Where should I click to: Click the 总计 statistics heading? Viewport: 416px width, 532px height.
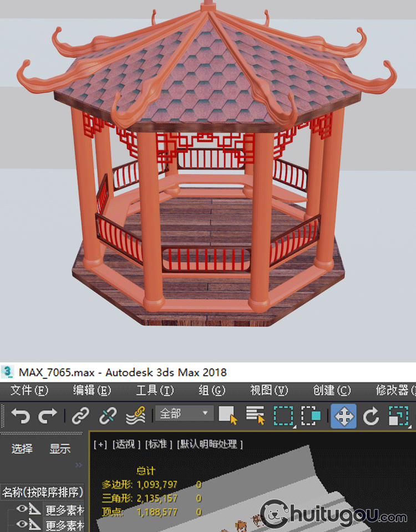tap(146, 470)
